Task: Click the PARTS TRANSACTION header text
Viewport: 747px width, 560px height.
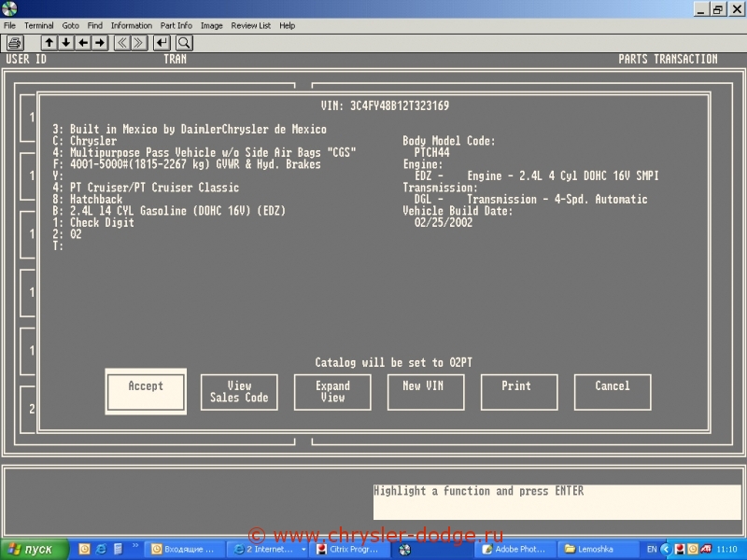Action: click(x=668, y=59)
